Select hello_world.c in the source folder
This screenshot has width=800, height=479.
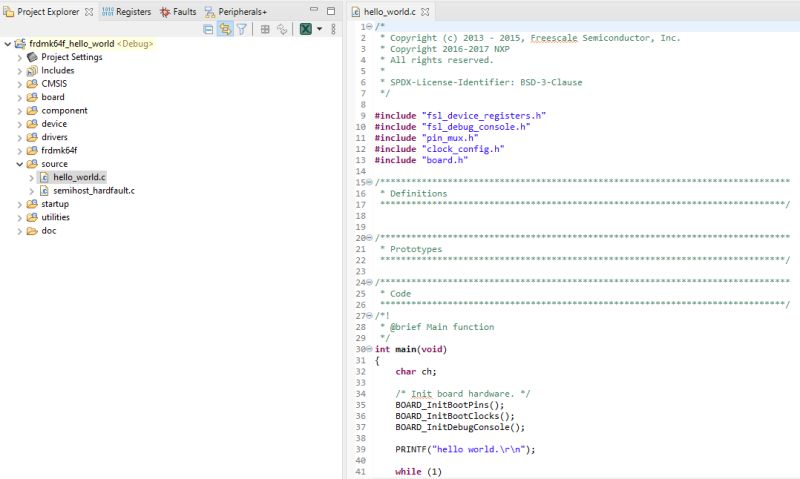(79, 178)
